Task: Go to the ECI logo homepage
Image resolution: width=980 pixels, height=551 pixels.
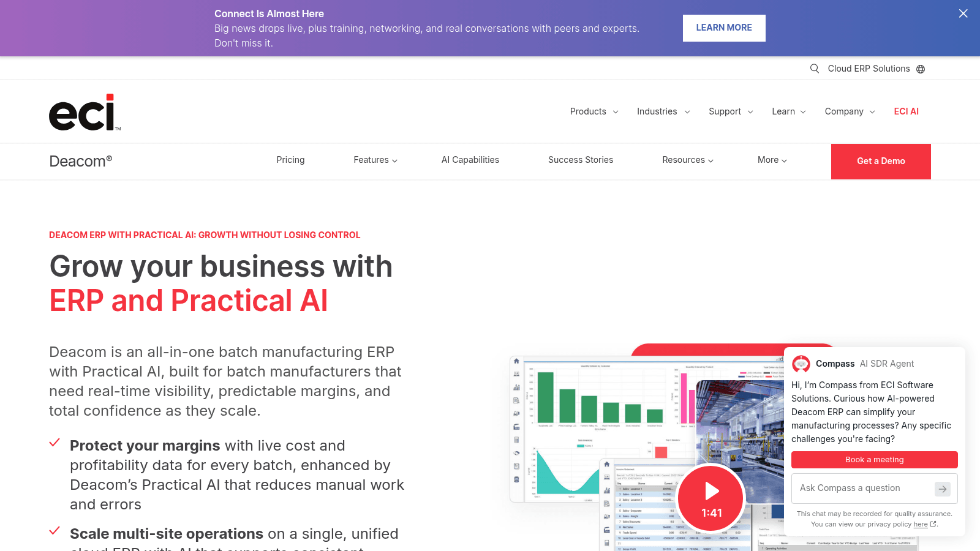Action: tap(85, 112)
